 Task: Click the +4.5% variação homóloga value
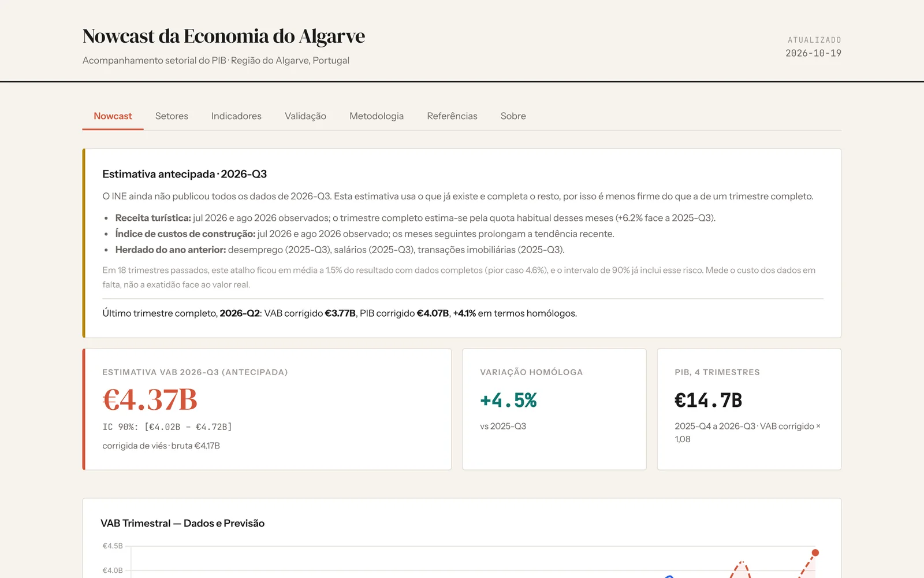[x=508, y=400]
